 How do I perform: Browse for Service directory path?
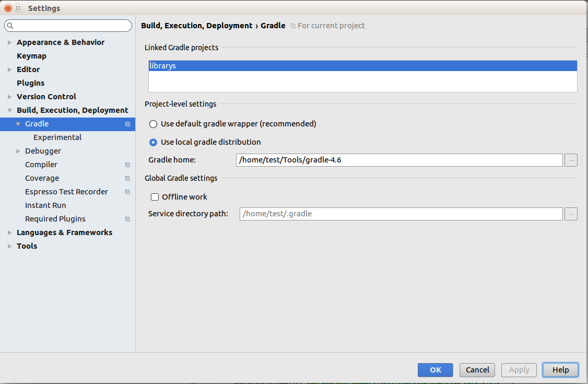(571, 214)
